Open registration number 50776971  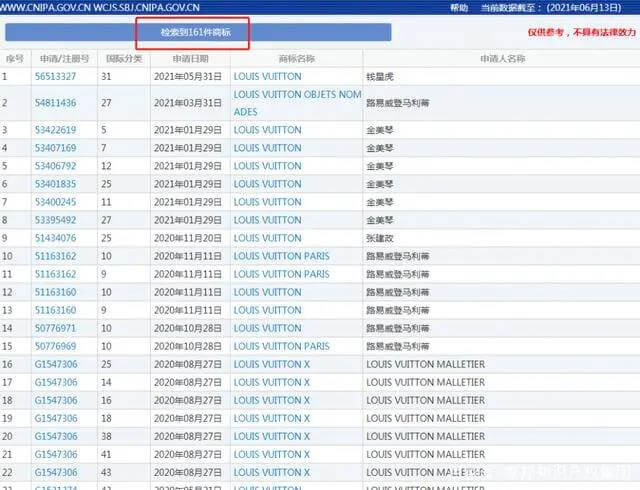point(56,328)
